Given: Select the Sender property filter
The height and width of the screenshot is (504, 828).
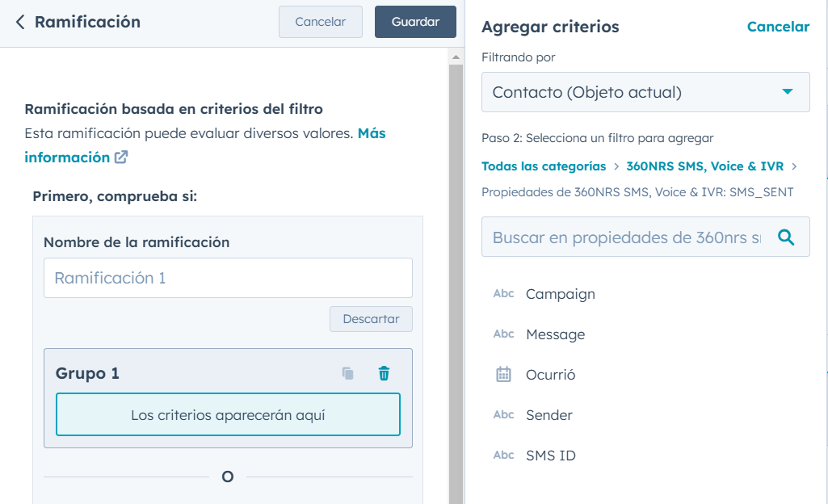Looking at the screenshot, I should (548, 415).
